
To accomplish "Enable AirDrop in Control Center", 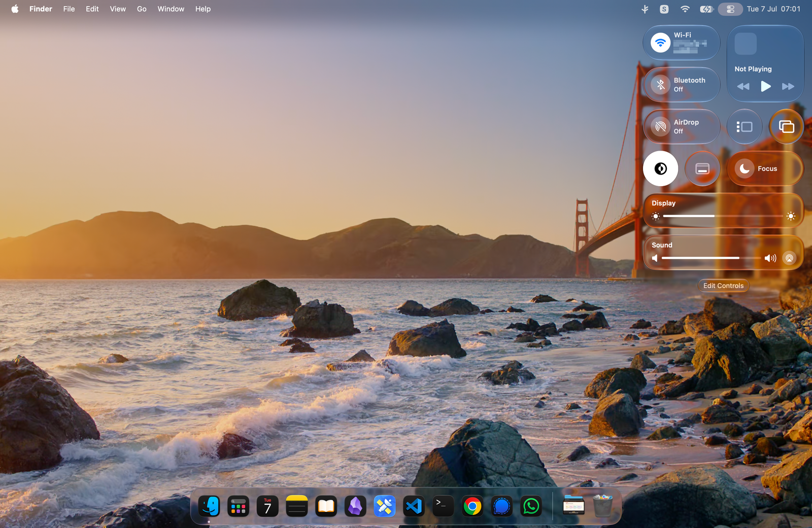I will [x=660, y=127].
